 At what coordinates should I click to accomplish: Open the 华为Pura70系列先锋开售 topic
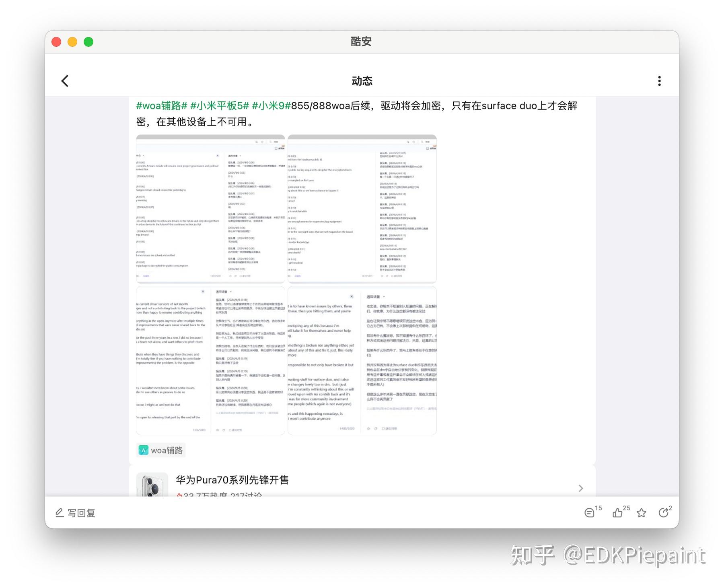click(x=232, y=480)
